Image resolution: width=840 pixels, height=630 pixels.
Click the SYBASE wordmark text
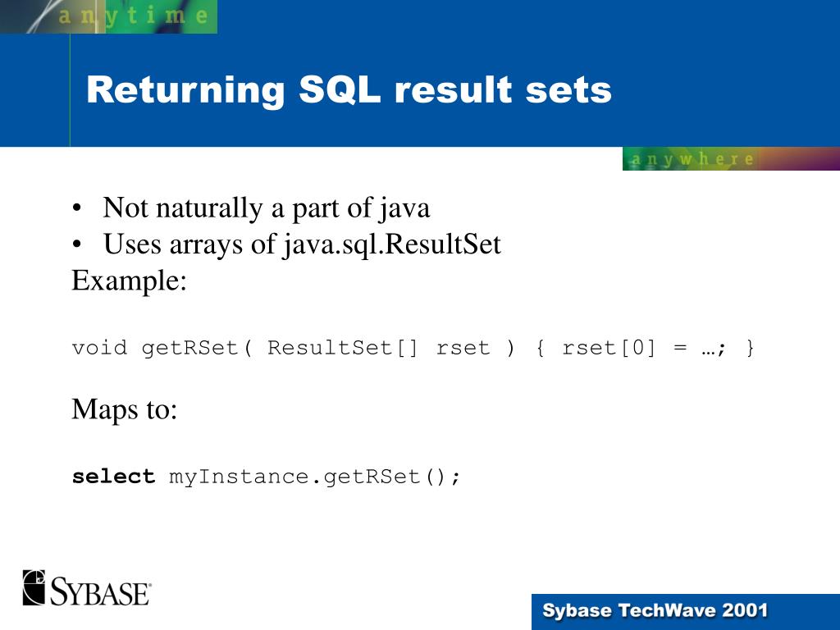point(100,592)
